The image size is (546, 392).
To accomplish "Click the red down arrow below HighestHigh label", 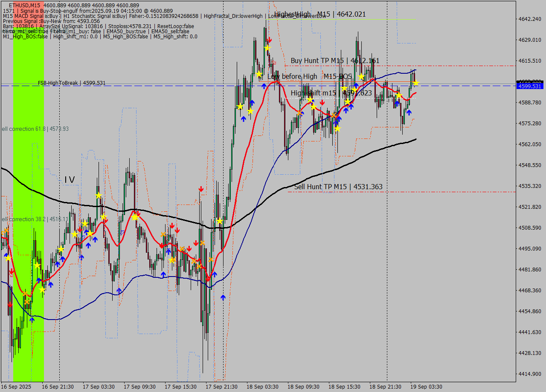I will [x=269, y=40].
